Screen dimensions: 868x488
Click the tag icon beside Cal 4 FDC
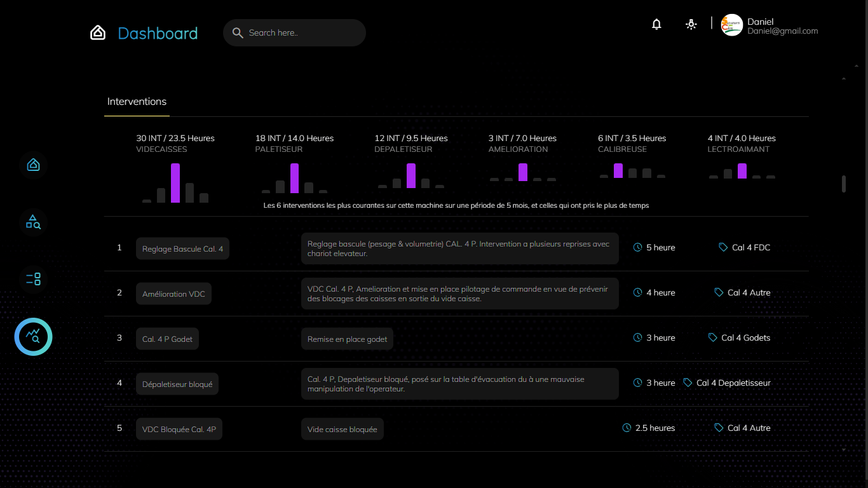pos(723,247)
